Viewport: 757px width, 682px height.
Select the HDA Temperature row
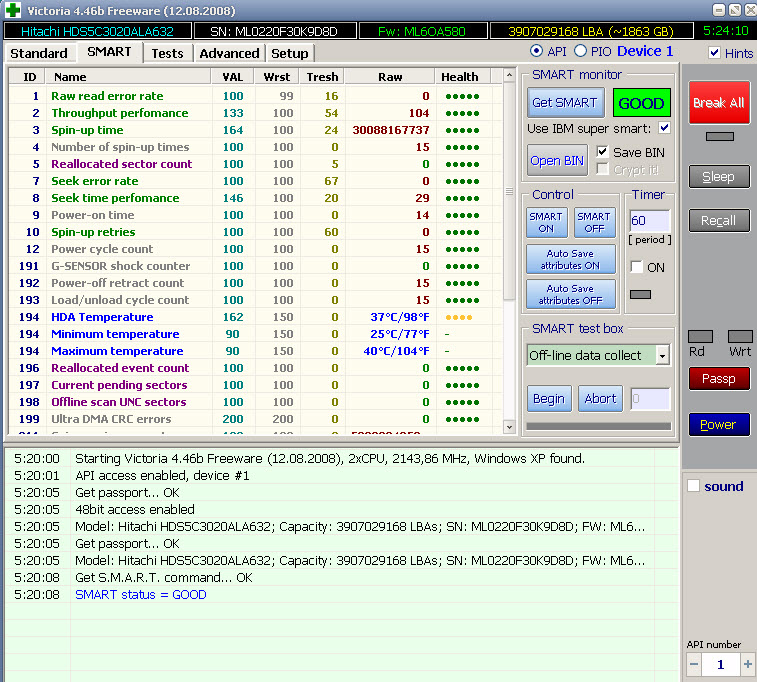click(x=256, y=317)
